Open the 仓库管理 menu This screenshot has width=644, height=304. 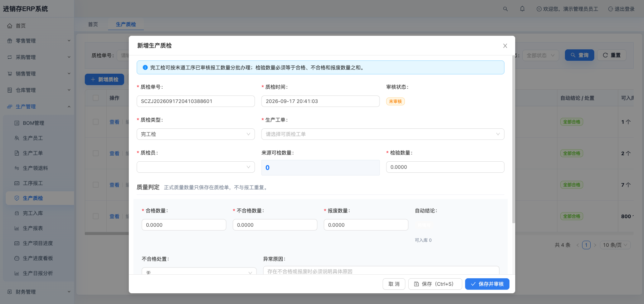[x=37, y=90]
